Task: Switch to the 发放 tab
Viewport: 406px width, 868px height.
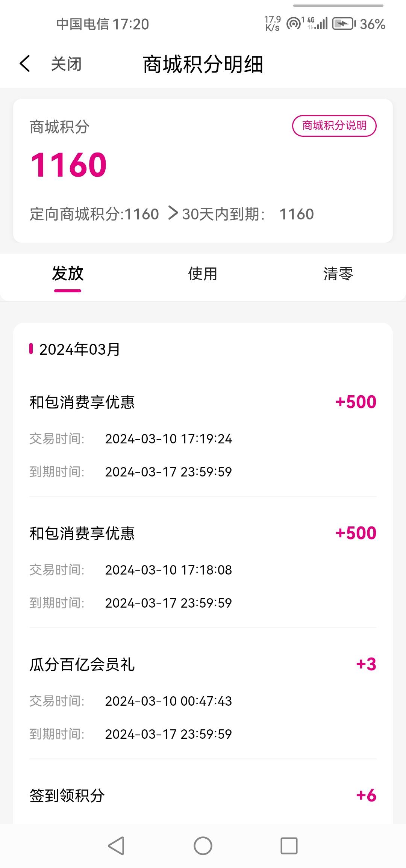Action: [x=68, y=274]
